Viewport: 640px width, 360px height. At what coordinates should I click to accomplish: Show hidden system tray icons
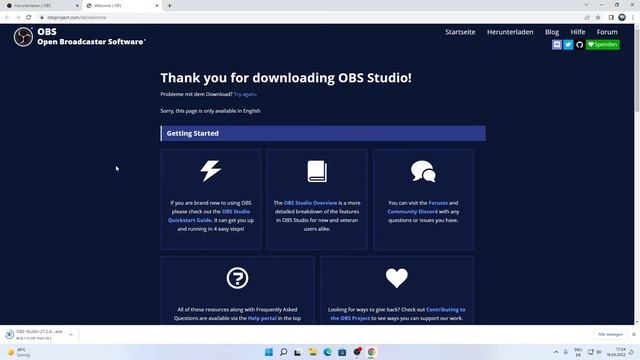point(556,352)
